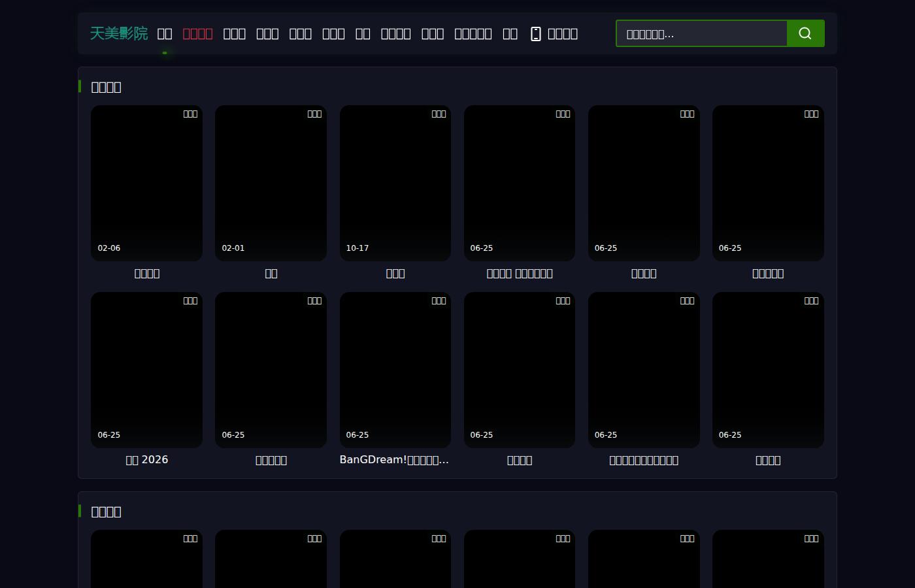The image size is (915, 588).
Task: Click the BanGDream! title text
Action: tap(394, 460)
